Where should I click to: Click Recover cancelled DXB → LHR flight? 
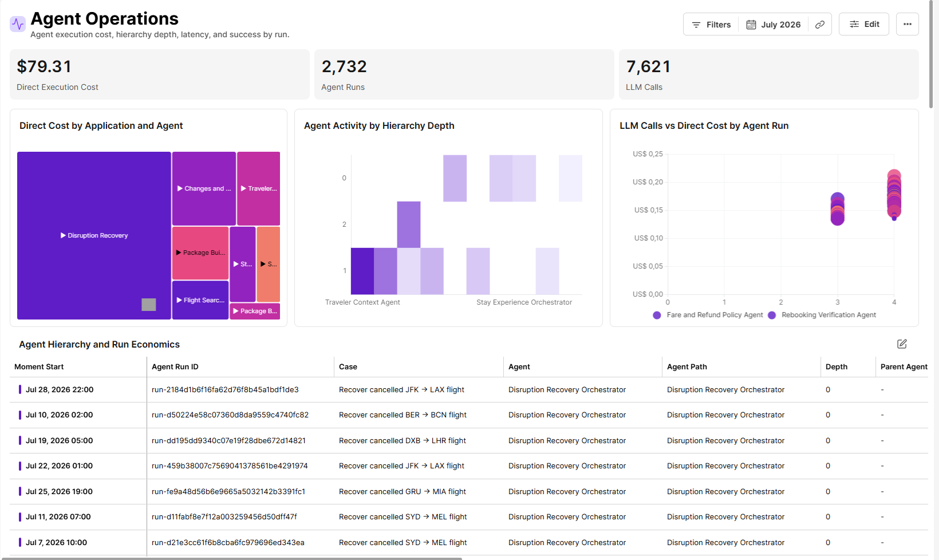[x=403, y=440]
